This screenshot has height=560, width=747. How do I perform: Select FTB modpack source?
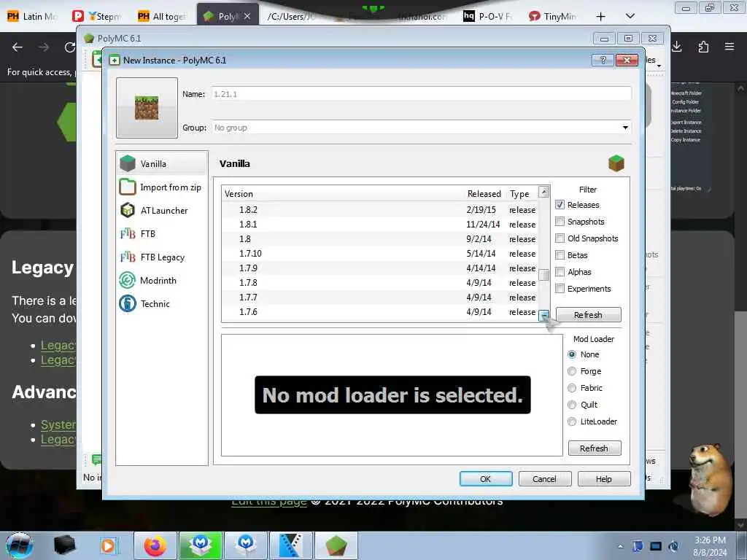(x=161, y=234)
